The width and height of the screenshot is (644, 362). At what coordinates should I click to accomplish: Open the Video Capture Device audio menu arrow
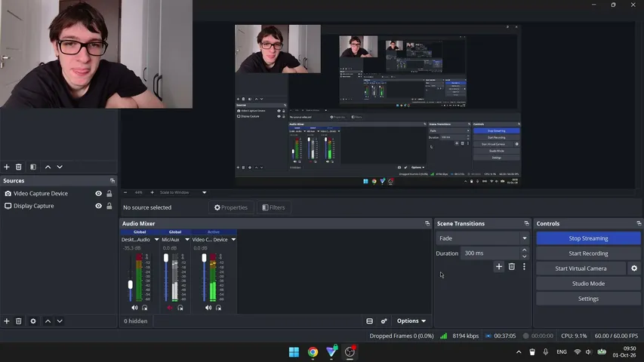tap(233, 240)
